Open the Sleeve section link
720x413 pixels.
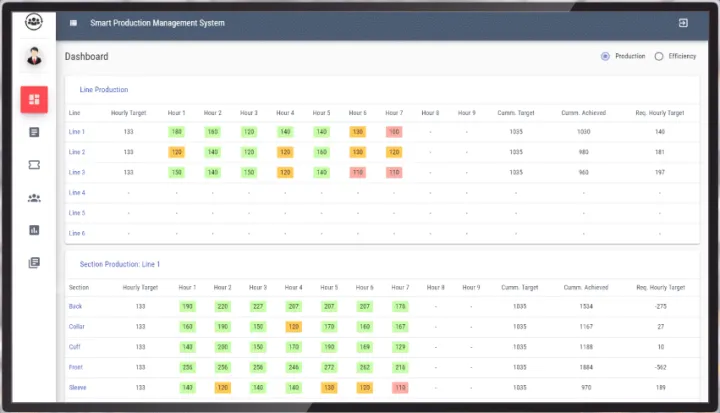[x=78, y=387]
